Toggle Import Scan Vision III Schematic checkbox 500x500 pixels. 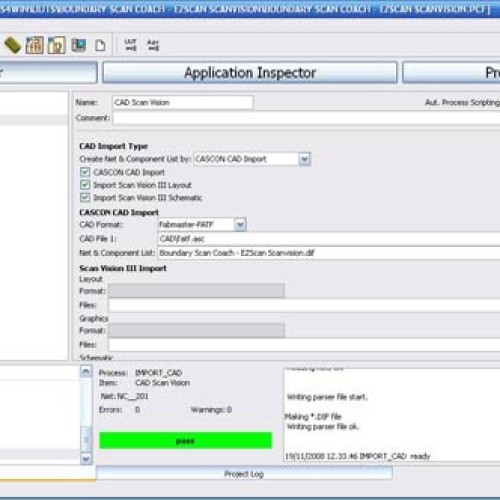85,197
